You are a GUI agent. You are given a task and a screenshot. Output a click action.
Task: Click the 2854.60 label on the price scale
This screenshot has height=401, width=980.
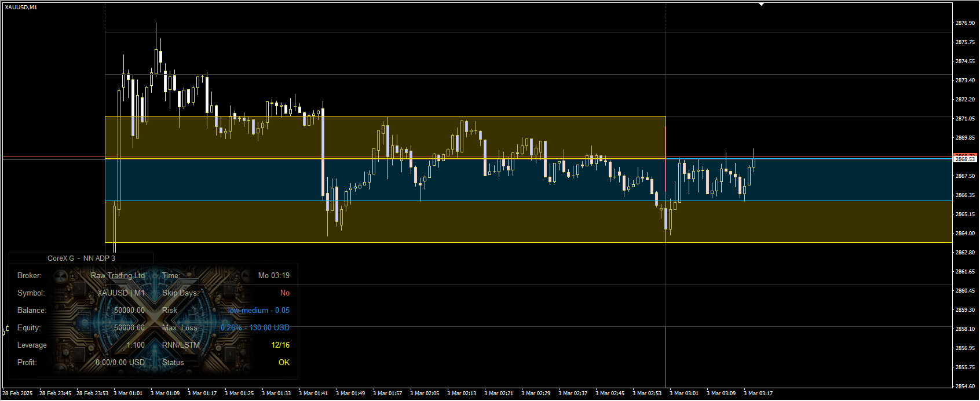[965, 387]
